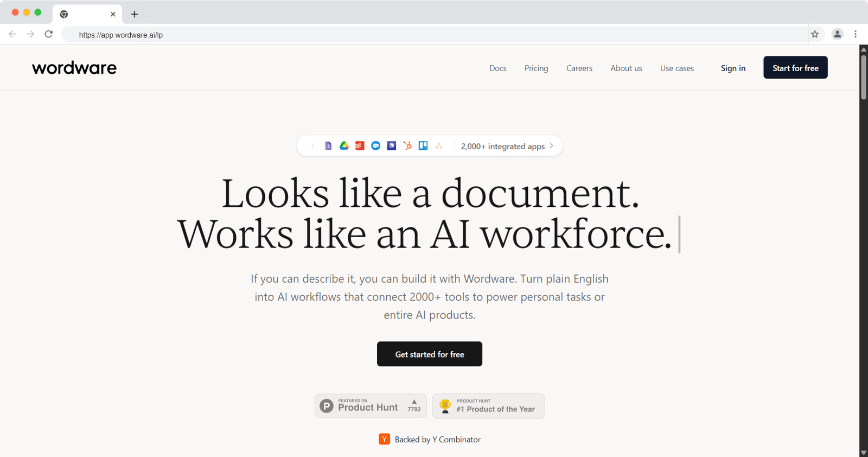The image size is (868, 457).
Task: Go to the Pricing page
Action: tap(536, 68)
